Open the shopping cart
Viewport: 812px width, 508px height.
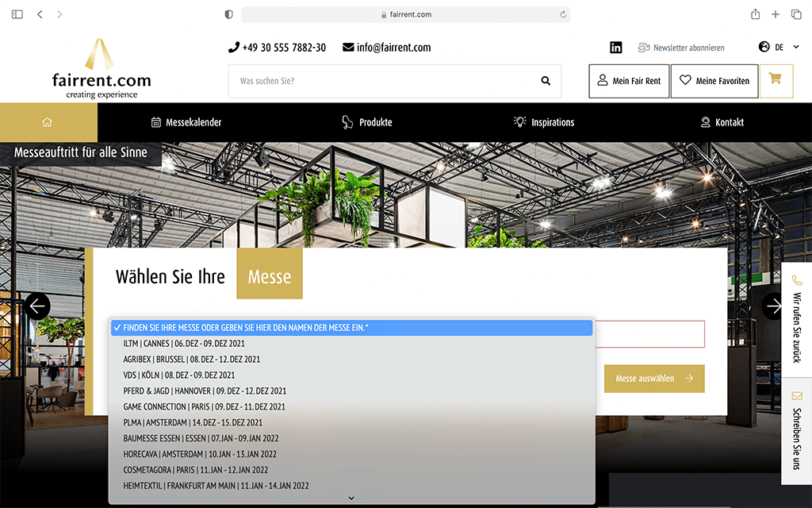pos(776,80)
